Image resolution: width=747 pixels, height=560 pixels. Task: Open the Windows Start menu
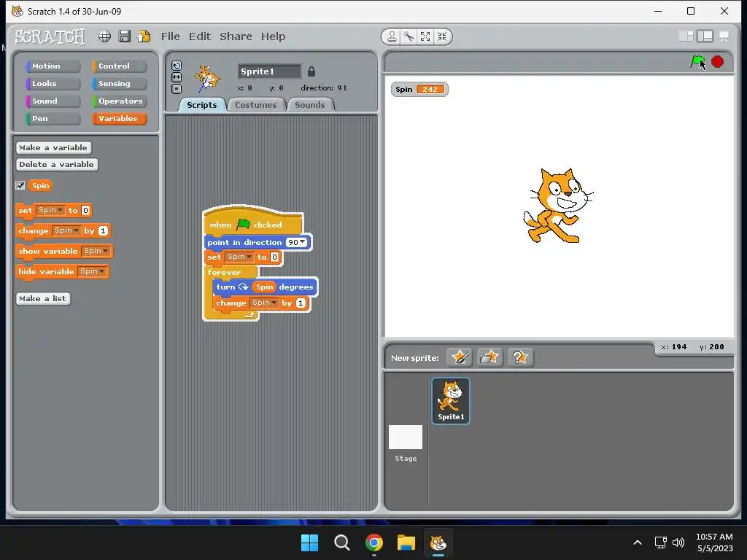point(309,542)
